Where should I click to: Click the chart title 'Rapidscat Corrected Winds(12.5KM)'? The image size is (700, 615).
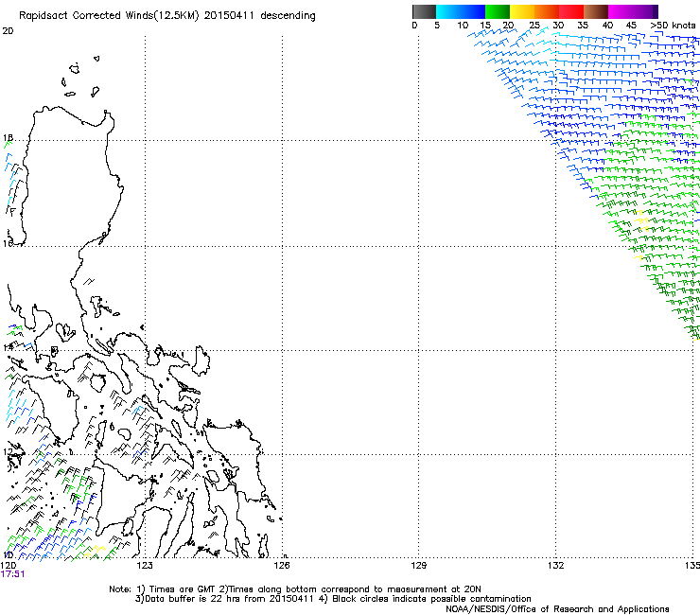pyautogui.click(x=109, y=16)
